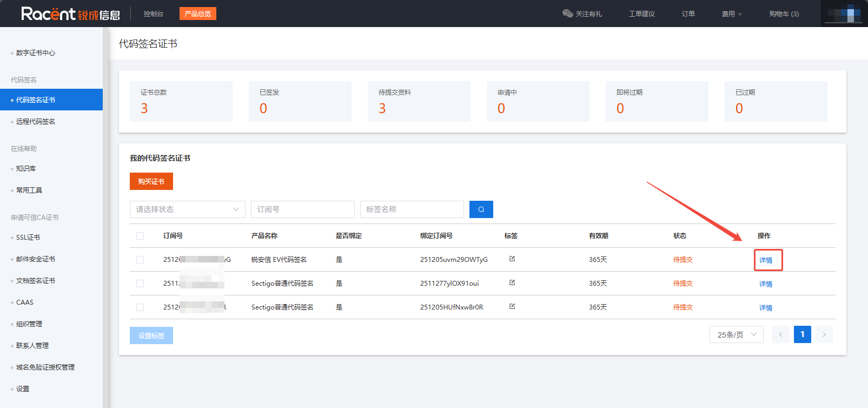The image size is (868, 408).
Task: Toggle the select-all checkbox in table header
Action: pos(140,236)
